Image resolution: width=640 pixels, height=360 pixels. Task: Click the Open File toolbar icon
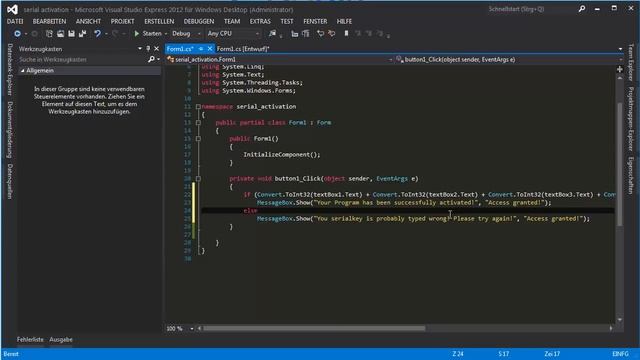(60, 33)
